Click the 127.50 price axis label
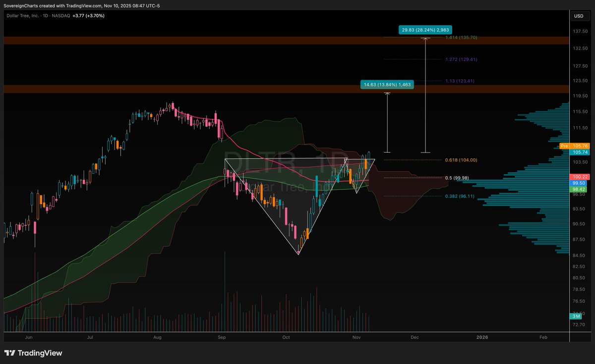The width and height of the screenshot is (595, 364). coord(581,66)
